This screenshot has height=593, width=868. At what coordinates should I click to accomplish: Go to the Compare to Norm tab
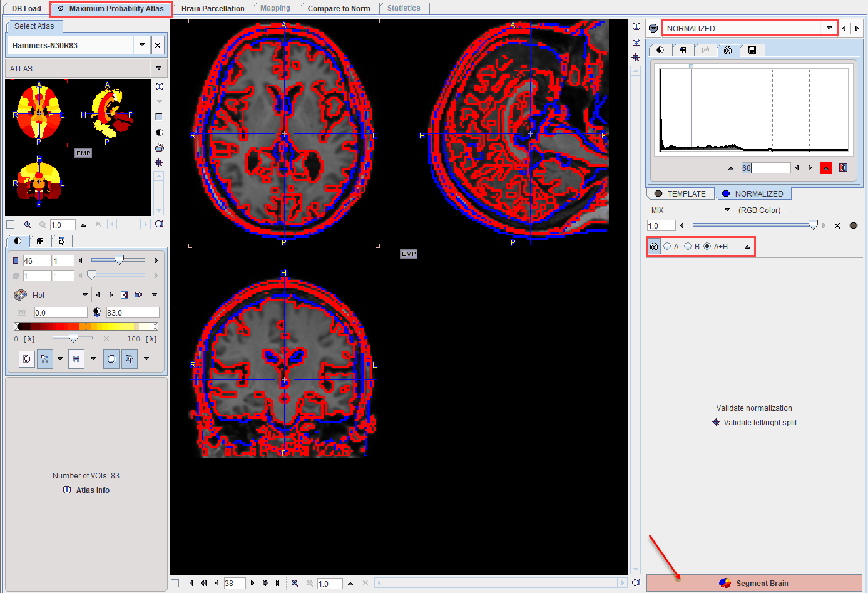coord(339,9)
